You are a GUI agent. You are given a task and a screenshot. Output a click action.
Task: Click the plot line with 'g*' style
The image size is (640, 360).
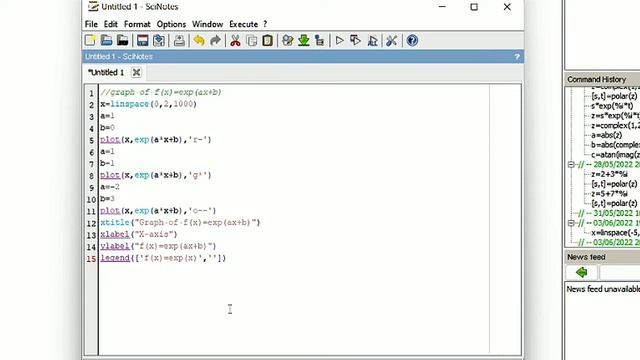coord(156,175)
